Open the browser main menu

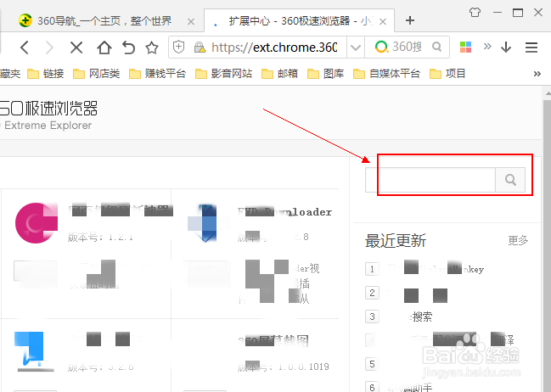point(531,47)
